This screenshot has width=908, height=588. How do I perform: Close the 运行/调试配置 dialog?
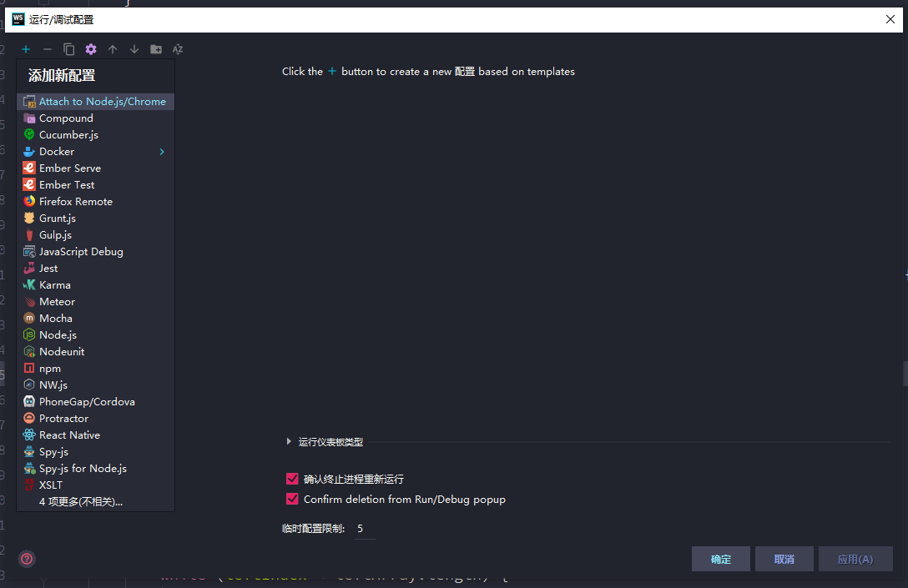[x=890, y=19]
